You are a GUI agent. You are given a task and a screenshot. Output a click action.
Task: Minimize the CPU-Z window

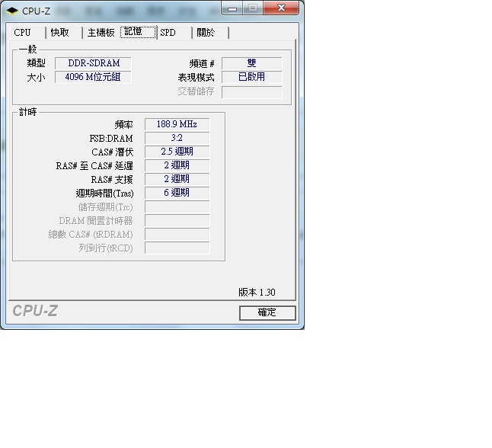tap(232, 8)
